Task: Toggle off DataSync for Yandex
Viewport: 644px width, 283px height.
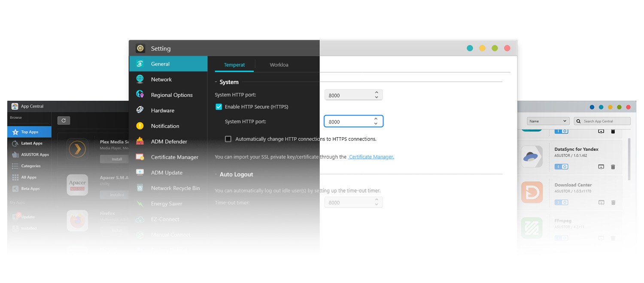Action: click(x=561, y=166)
